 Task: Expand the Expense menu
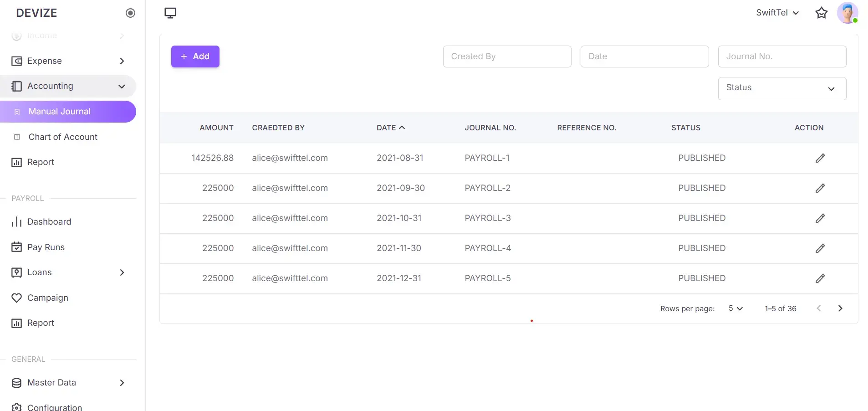[x=68, y=61]
